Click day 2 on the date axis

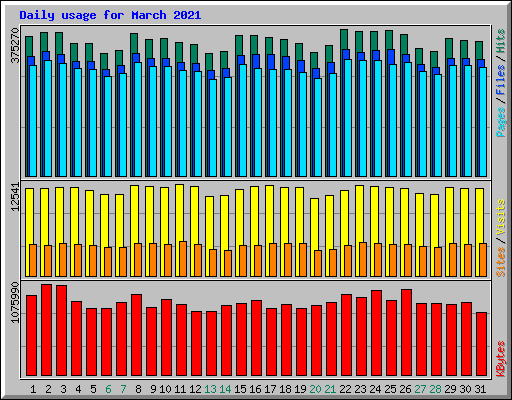point(48,389)
